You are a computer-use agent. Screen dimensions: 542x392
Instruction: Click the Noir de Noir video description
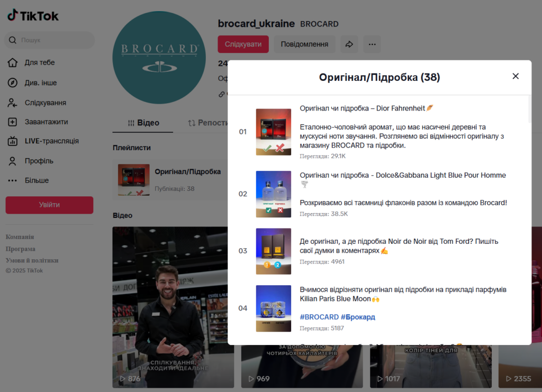(x=399, y=246)
